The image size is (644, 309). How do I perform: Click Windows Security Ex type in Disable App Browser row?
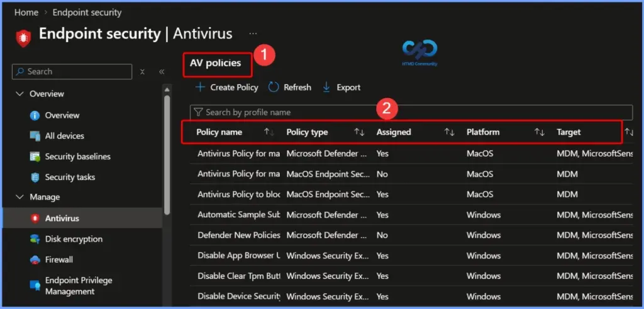tap(327, 256)
